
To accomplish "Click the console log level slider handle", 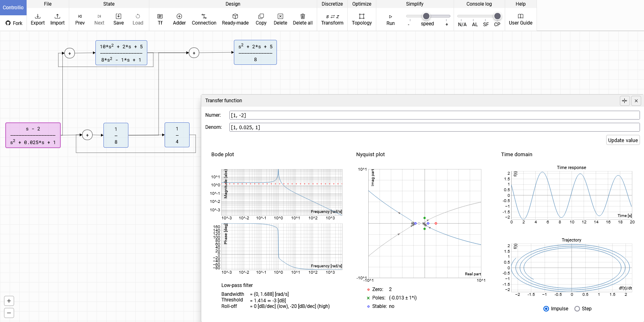I will click(x=497, y=16).
